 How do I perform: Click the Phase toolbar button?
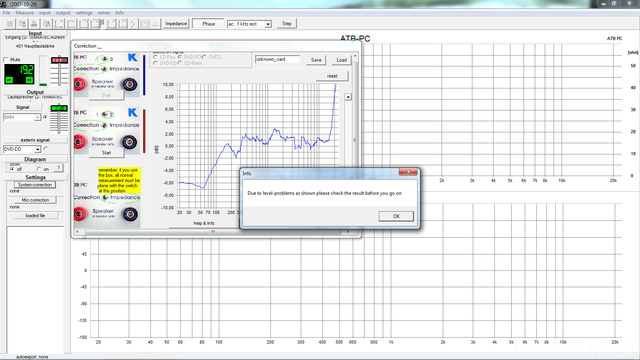209,24
